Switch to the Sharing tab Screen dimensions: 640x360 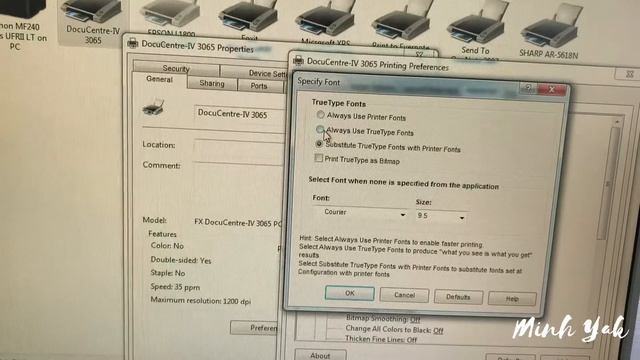pos(212,84)
